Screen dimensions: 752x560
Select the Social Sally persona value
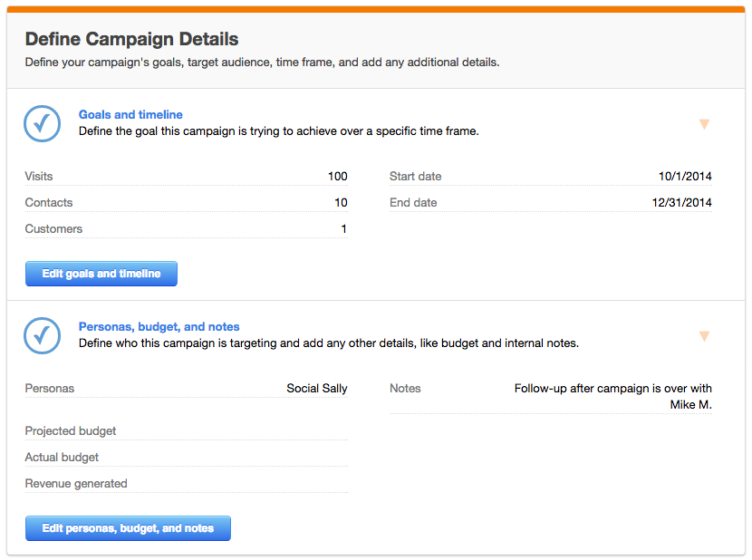click(316, 389)
